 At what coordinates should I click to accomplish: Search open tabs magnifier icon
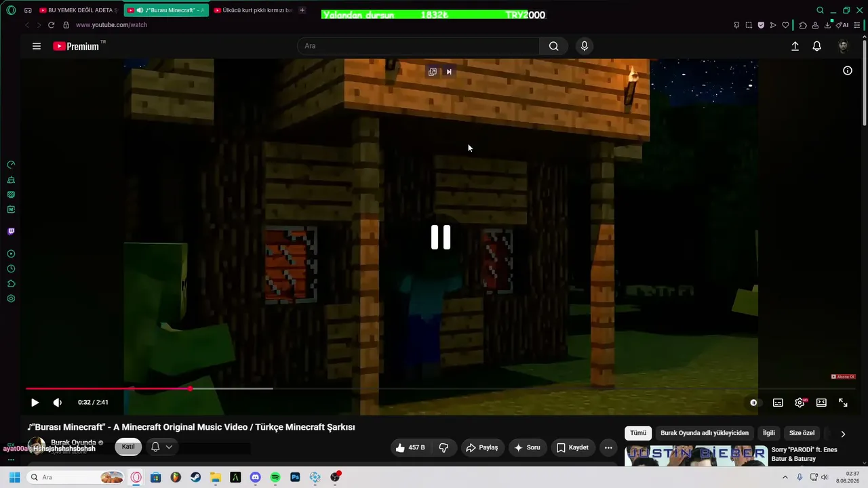(x=820, y=10)
